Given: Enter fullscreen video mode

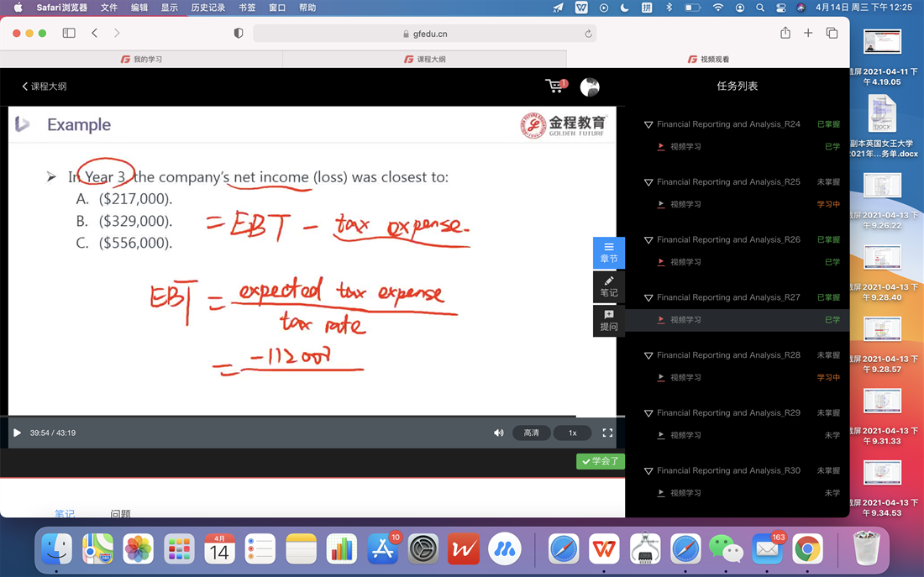Looking at the screenshot, I should 607,433.
